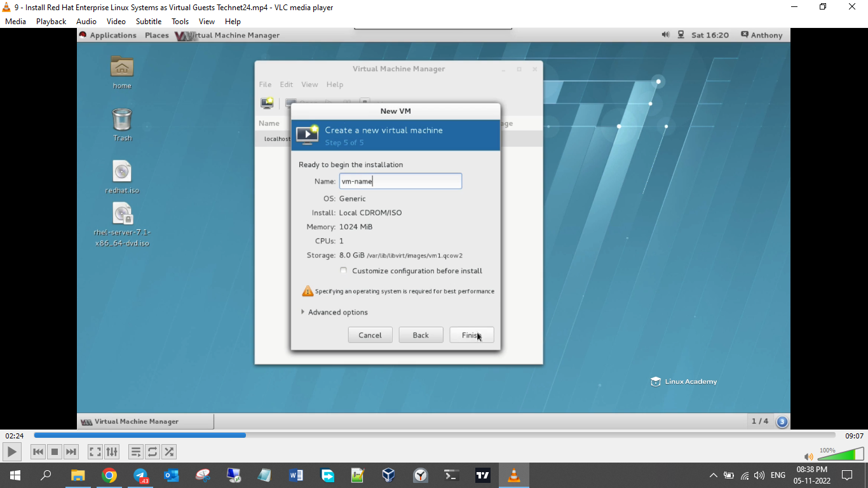Toggle VLC loop mode
Image resolution: width=868 pixels, height=488 pixels.
[x=153, y=452]
